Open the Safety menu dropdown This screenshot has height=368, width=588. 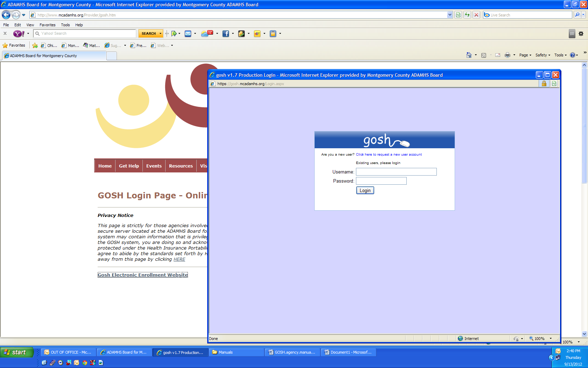(543, 55)
